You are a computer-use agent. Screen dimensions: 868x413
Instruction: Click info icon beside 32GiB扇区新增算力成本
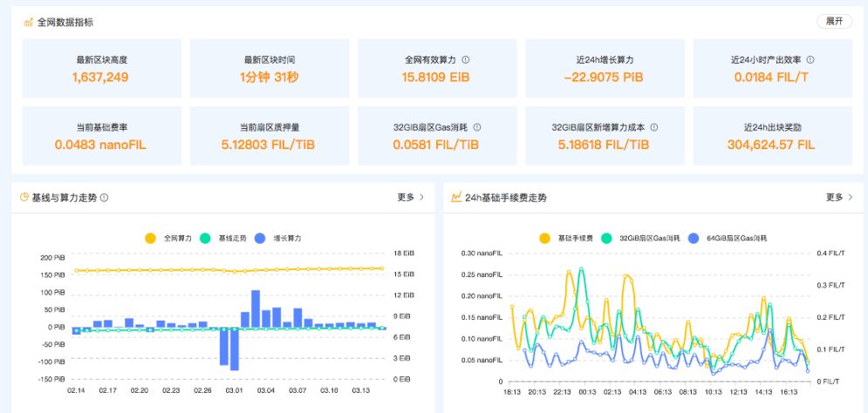coord(654,127)
